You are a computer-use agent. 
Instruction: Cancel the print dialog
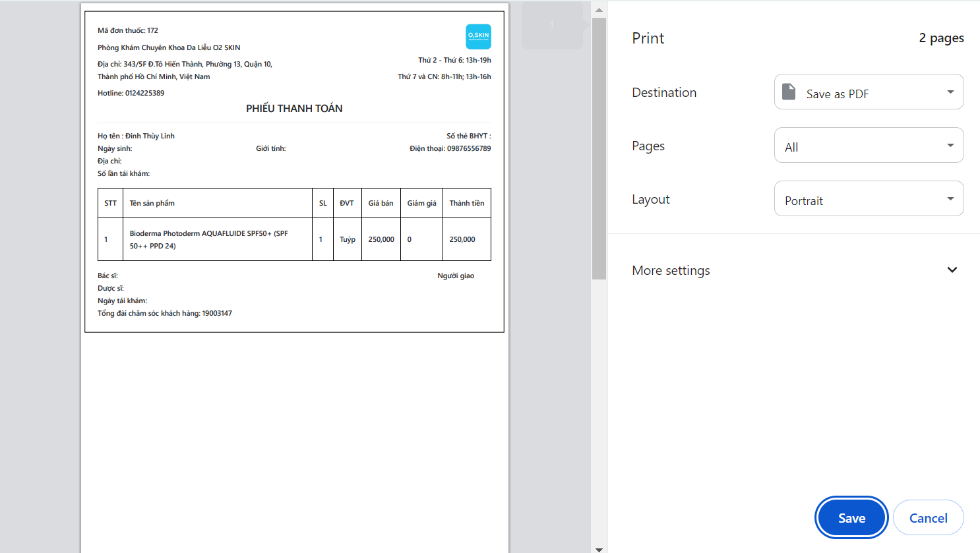(x=928, y=518)
